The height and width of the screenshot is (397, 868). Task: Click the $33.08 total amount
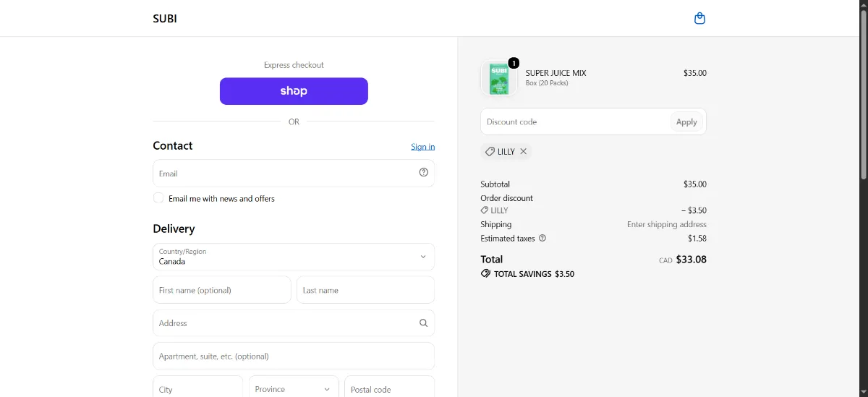pos(691,259)
